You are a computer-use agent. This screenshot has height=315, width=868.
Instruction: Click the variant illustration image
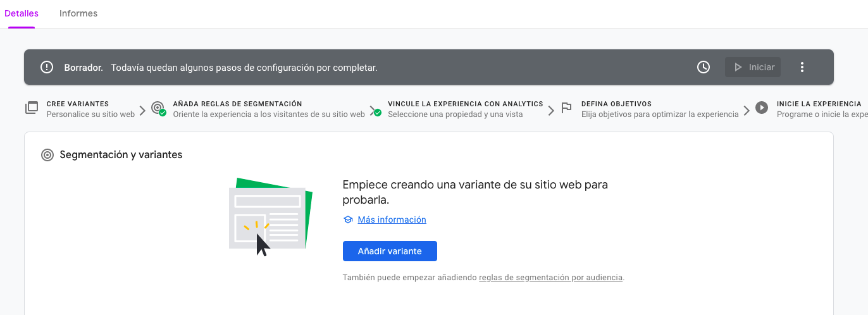(271, 217)
